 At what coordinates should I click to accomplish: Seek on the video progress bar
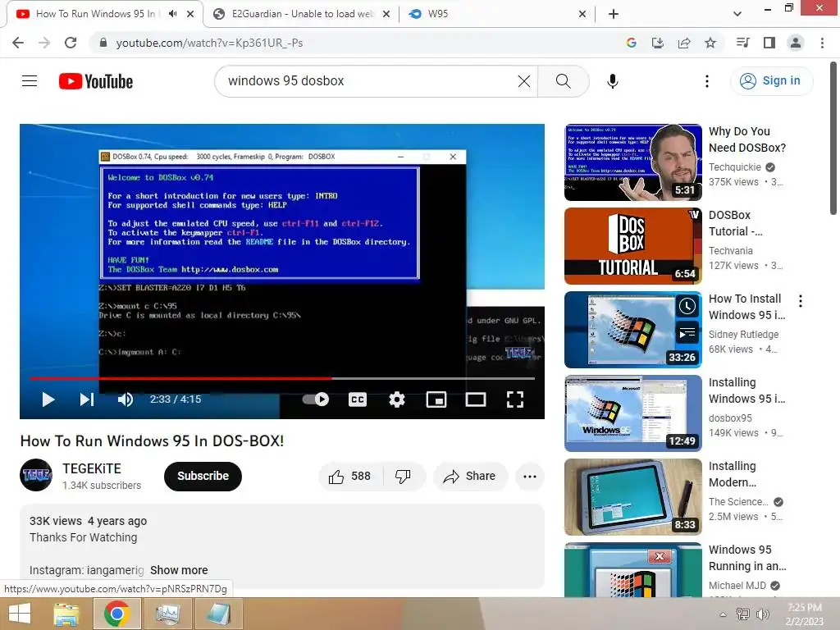tap(282, 378)
